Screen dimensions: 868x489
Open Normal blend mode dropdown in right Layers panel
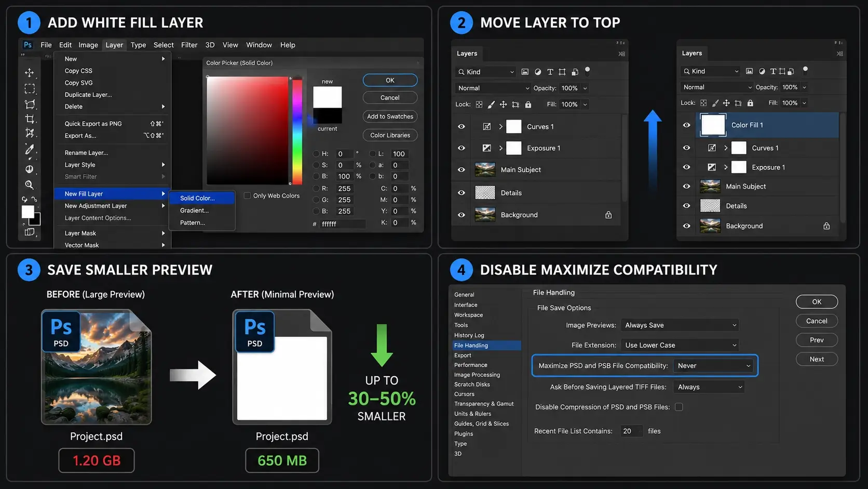pyautogui.click(x=716, y=87)
